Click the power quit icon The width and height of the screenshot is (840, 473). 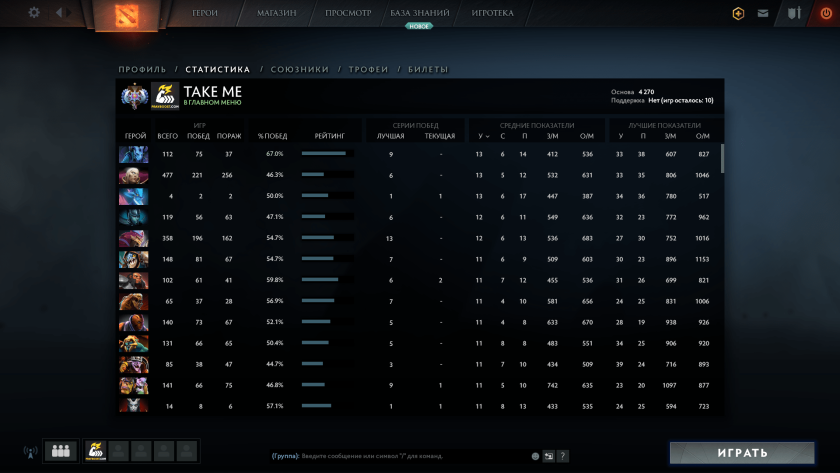coord(826,13)
